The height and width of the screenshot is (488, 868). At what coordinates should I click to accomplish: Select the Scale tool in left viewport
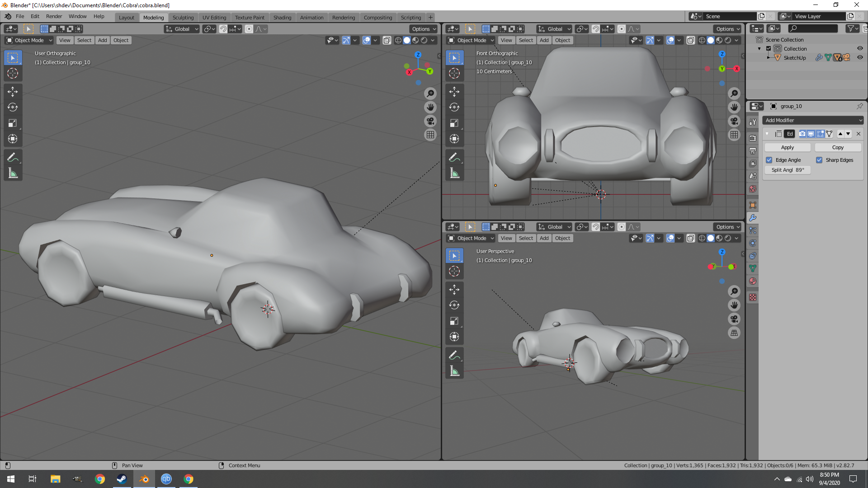pyautogui.click(x=13, y=123)
